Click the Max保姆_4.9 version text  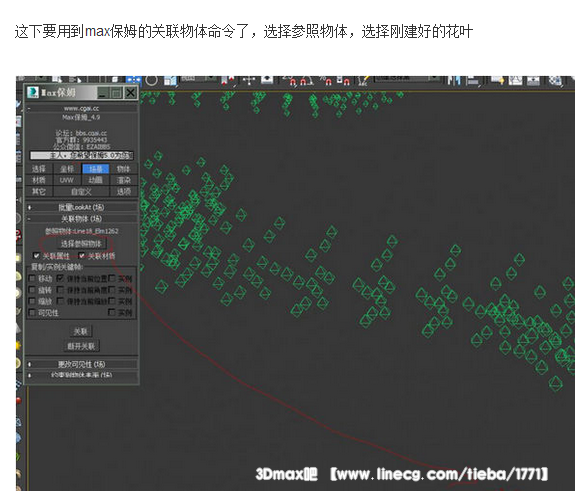[81, 117]
